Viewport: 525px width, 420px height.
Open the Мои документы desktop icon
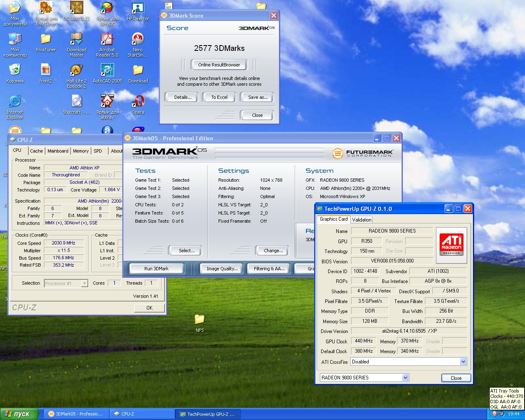click(x=15, y=8)
